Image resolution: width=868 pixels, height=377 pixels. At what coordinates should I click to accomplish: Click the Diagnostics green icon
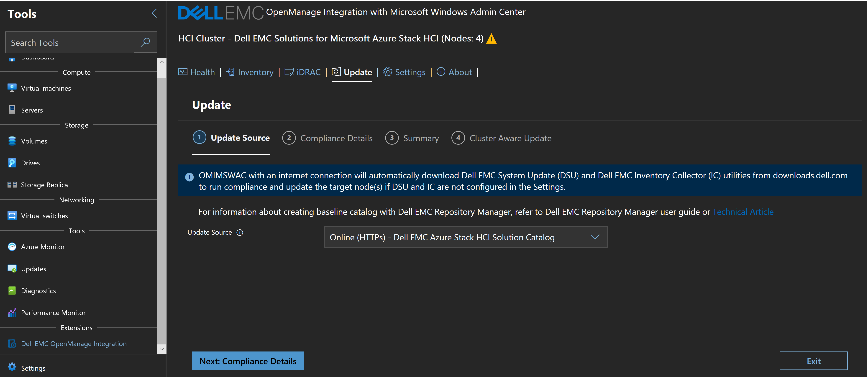[12, 290]
